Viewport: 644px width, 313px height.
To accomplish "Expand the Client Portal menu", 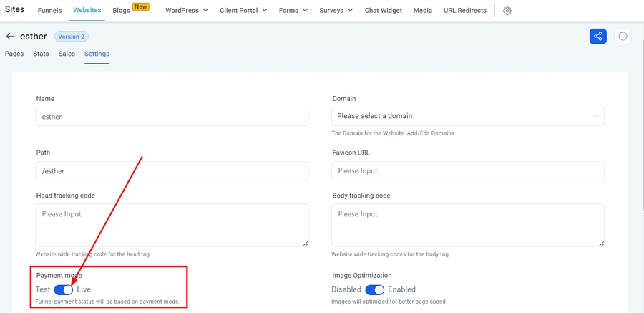I will point(243,11).
